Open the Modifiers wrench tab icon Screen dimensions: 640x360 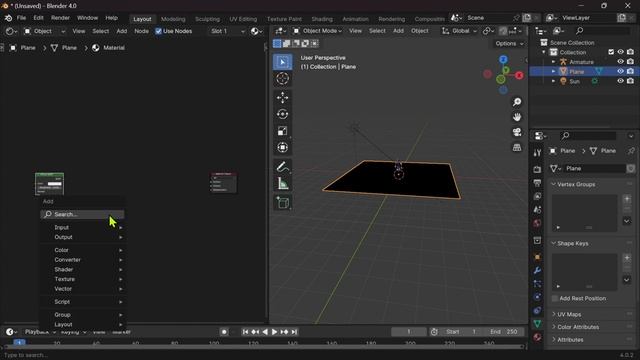click(537, 270)
